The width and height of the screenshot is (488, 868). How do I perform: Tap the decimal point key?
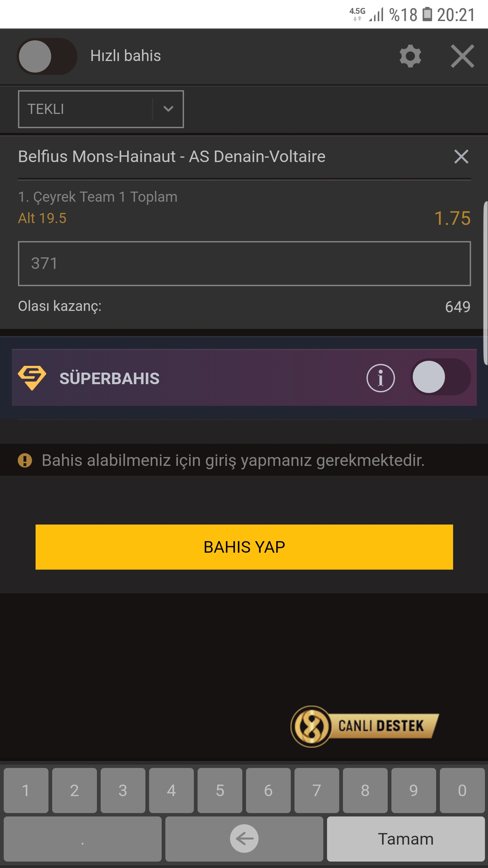82,839
